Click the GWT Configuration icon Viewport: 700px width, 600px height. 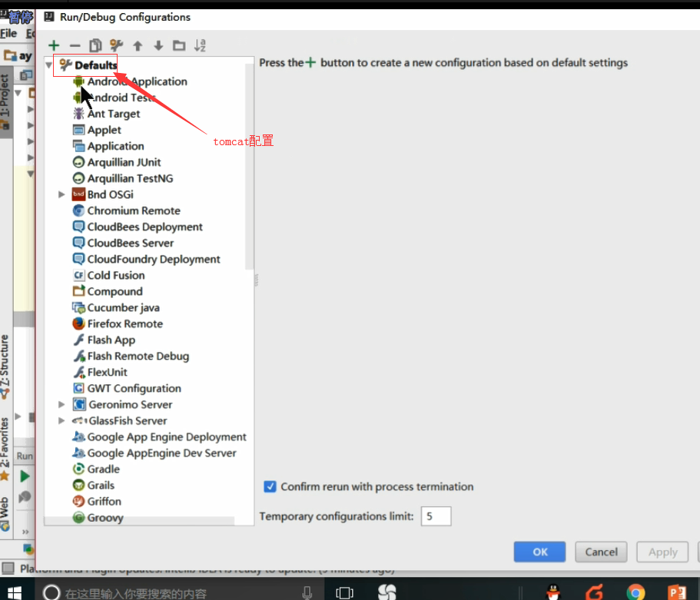tap(78, 388)
